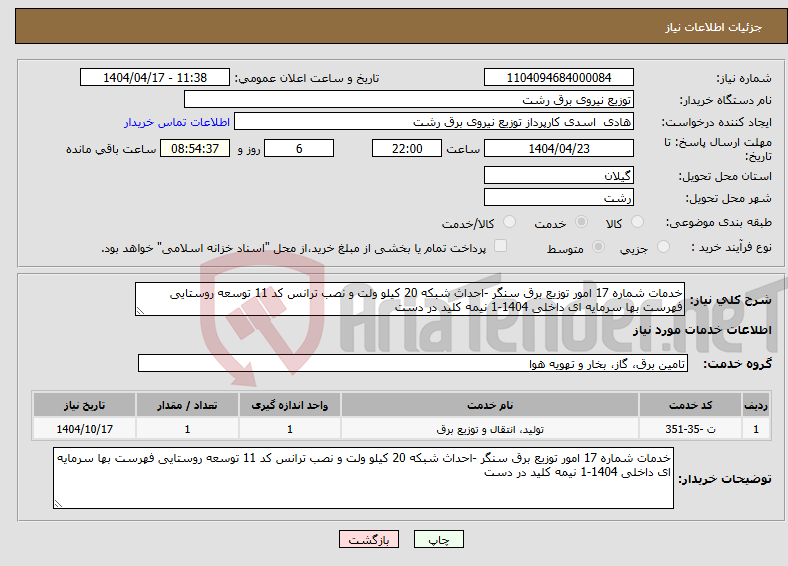Click the province field گیلان
Viewport: 788px width, 566px height.
coord(558,175)
